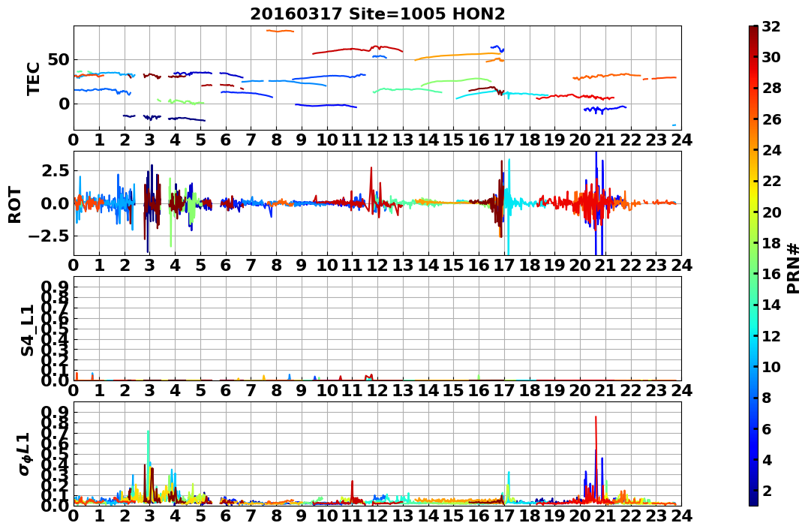Click colorbar tick label 10
808x532 pixels.
[x=771, y=366]
